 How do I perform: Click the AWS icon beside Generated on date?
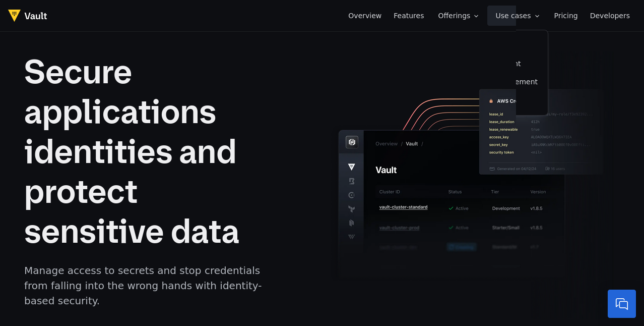click(492, 169)
